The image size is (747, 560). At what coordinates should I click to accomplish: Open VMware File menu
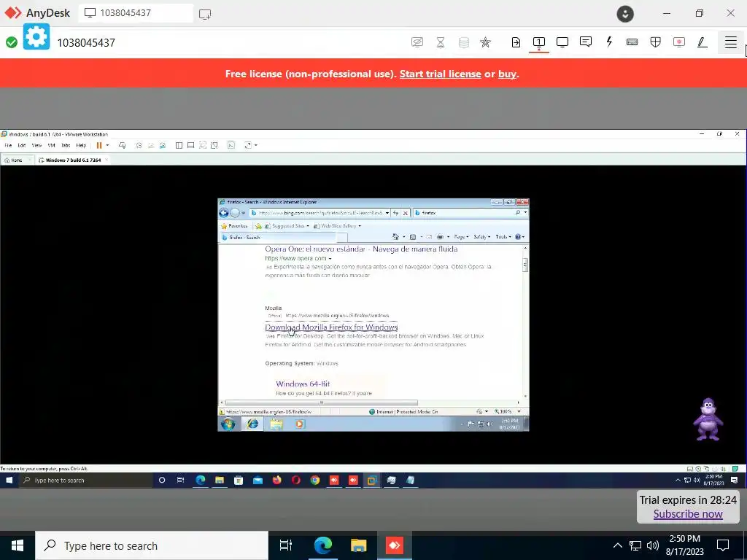click(x=8, y=145)
